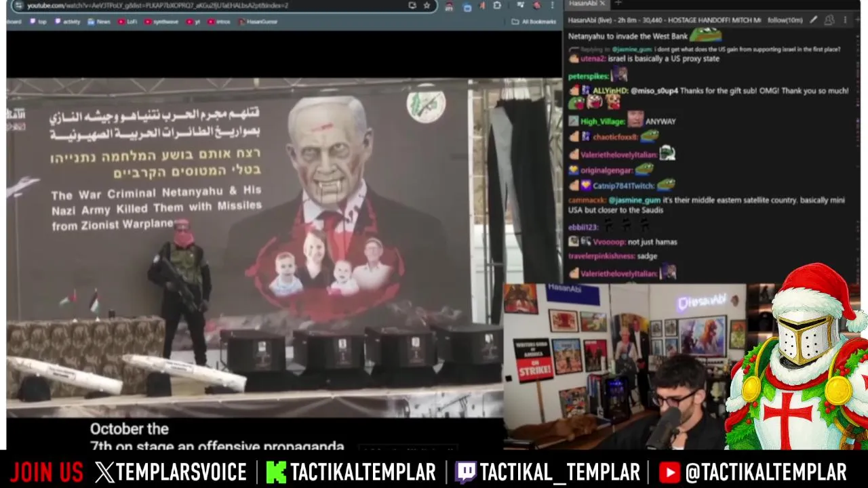Open the chat header three-dot menu
Viewport: 868px width, 488px height.
coord(845,20)
